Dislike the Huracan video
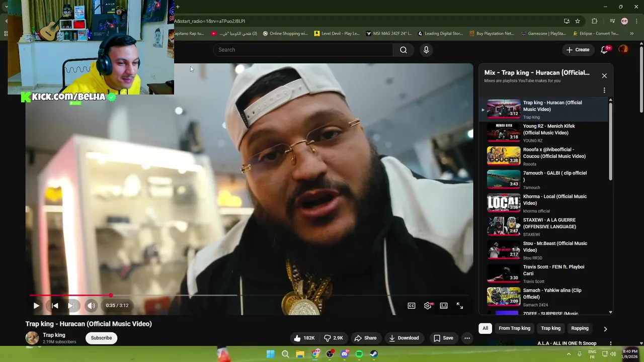This screenshot has width=644, height=362. 334,338
